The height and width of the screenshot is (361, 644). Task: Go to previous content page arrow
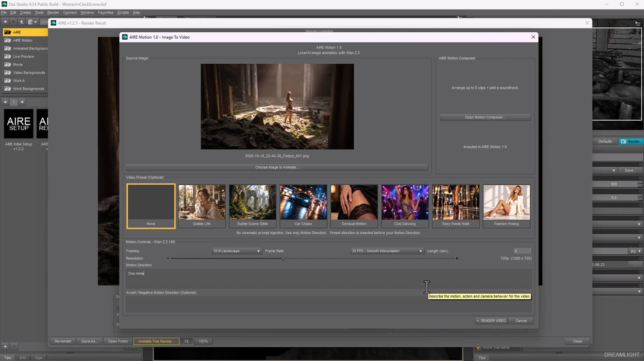pos(5,102)
